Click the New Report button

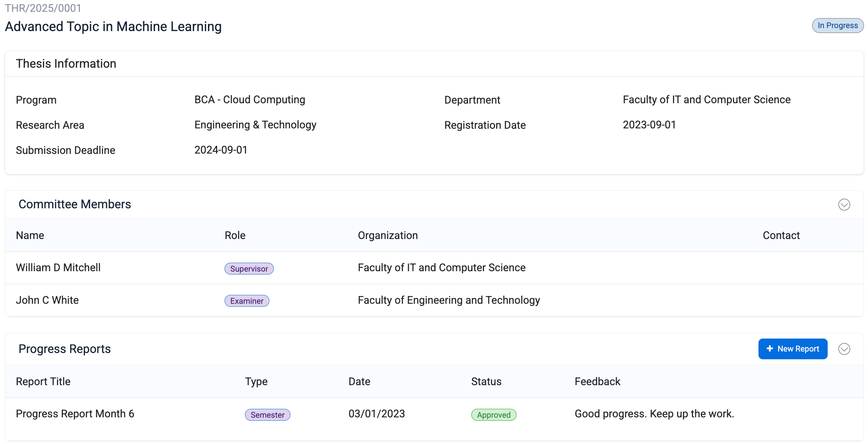coord(793,349)
